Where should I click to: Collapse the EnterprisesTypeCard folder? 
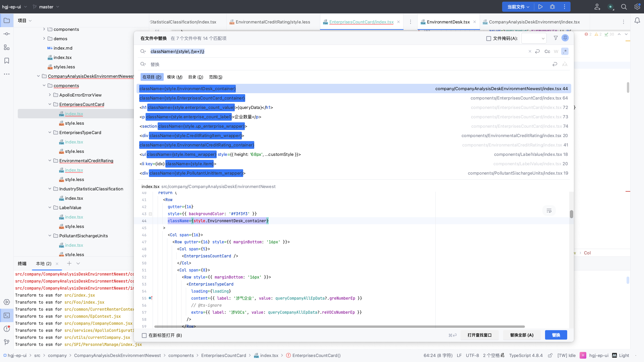pos(50,132)
